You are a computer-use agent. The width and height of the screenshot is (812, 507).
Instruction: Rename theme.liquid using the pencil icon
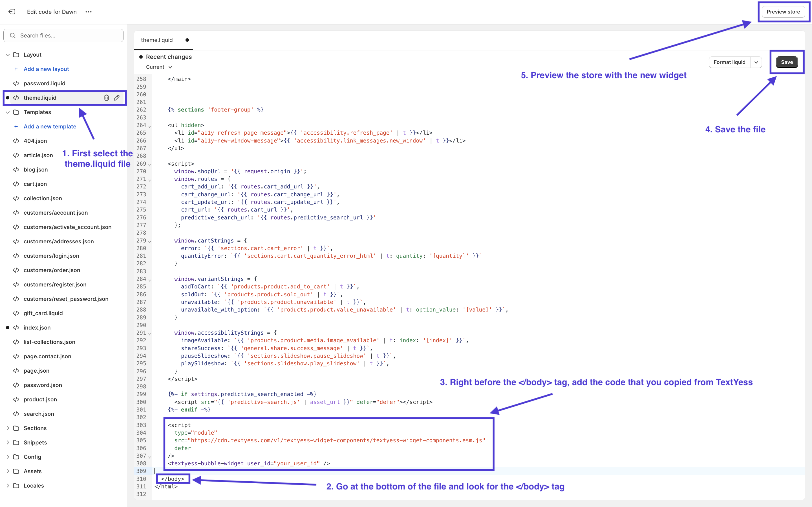coord(116,97)
